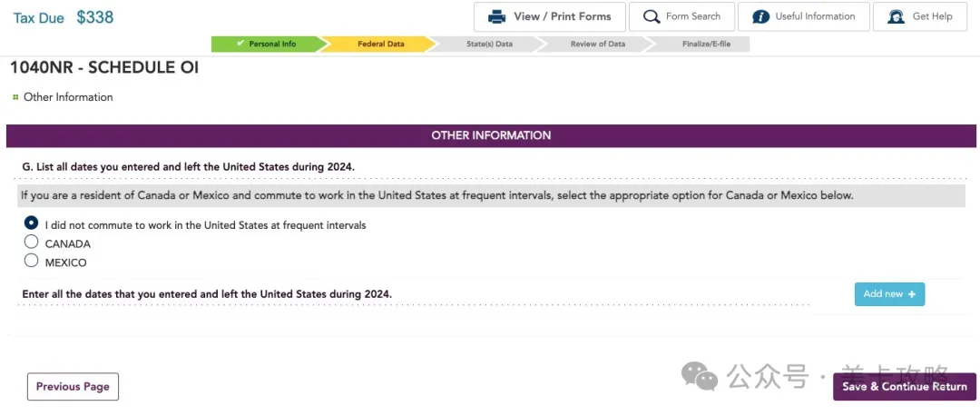Click the green bullet beside Other Information

pyautogui.click(x=15, y=97)
